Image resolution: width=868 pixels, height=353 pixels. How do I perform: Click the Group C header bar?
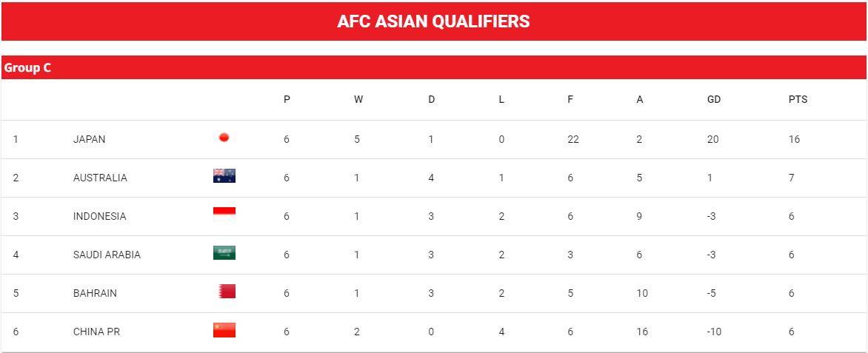click(434, 67)
